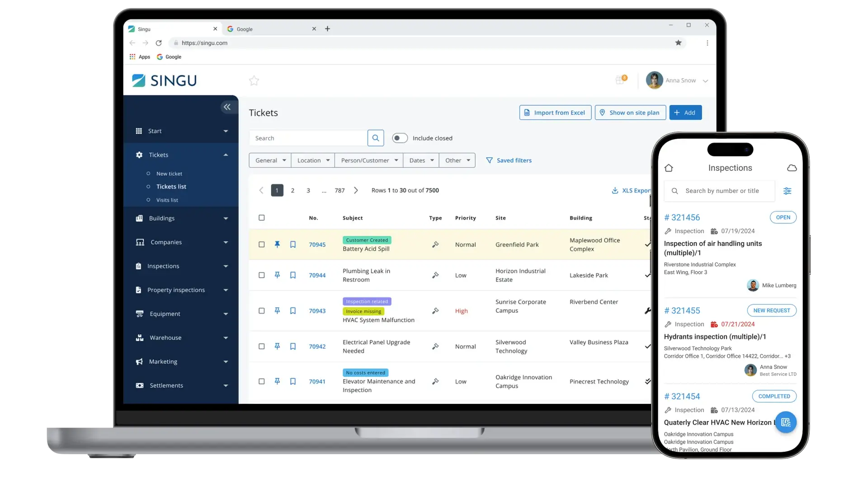Open the Dates filter dropdown

pyautogui.click(x=421, y=160)
